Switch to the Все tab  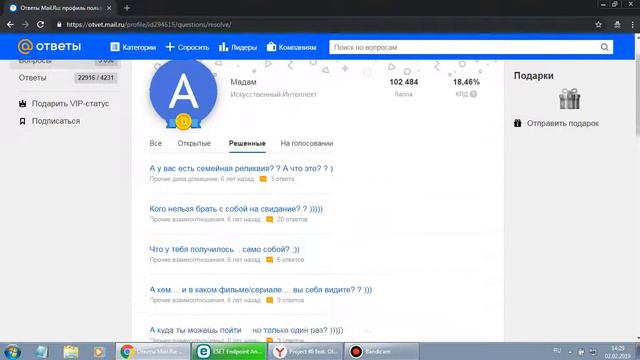click(156, 143)
